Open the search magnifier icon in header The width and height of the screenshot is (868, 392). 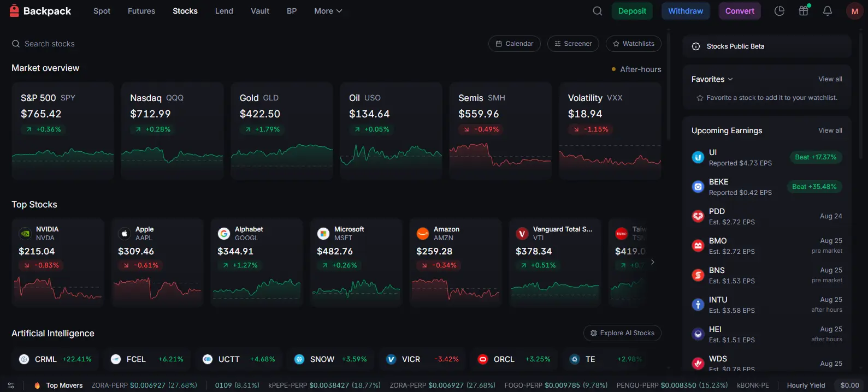pos(598,11)
